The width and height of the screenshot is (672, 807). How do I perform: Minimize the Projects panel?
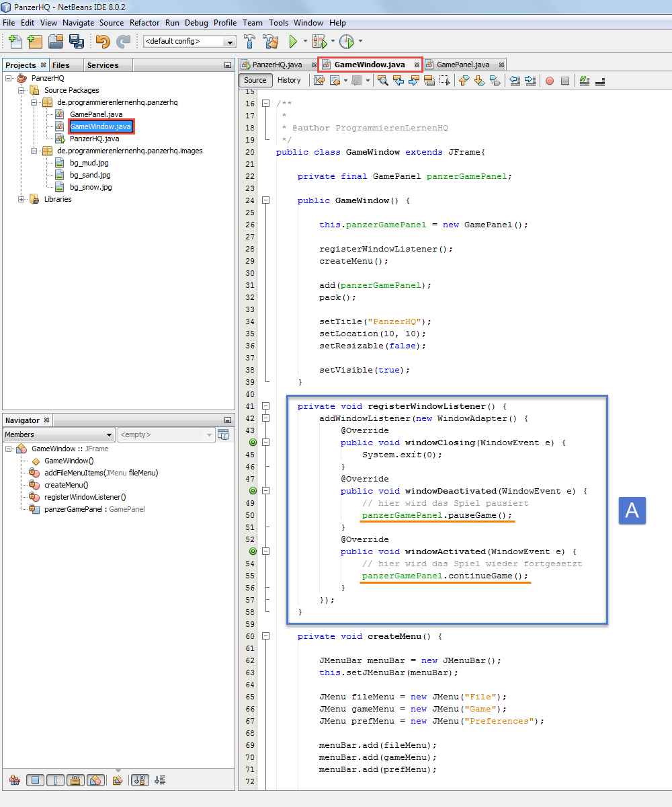(x=228, y=65)
